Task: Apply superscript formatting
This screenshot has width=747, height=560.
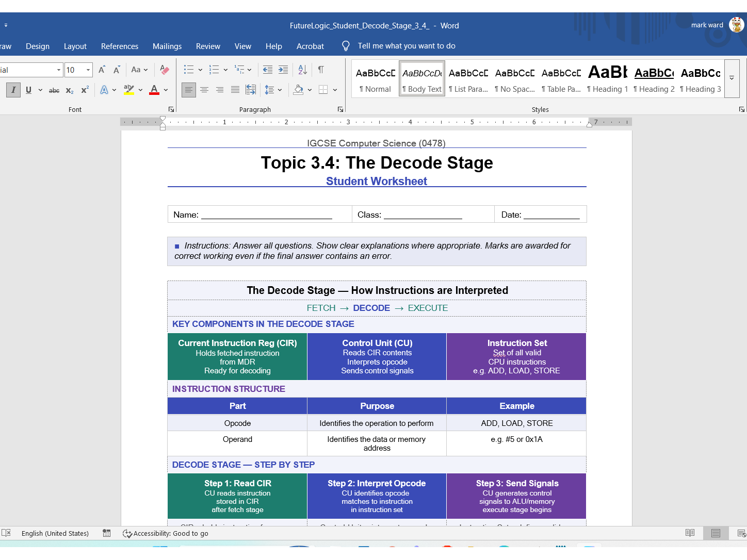Action: click(85, 90)
